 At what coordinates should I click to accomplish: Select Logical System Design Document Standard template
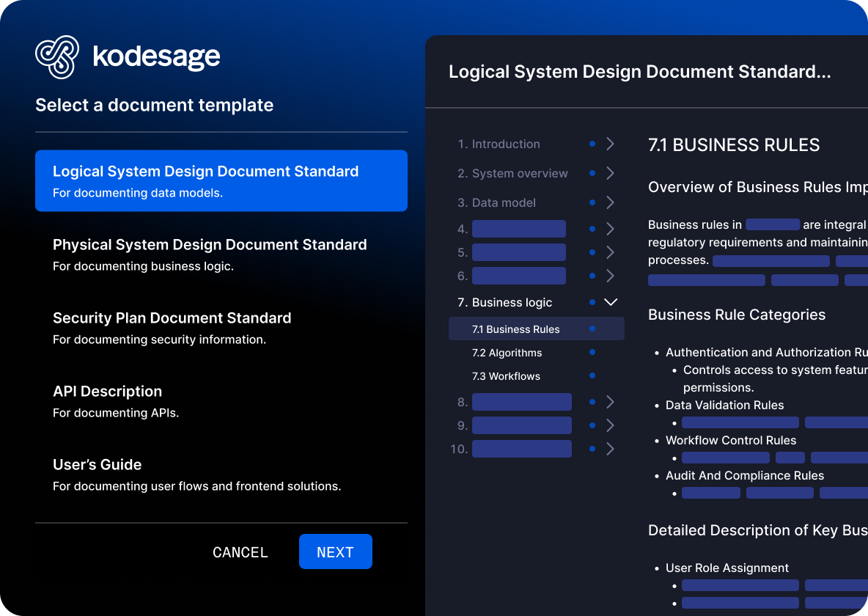click(221, 180)
